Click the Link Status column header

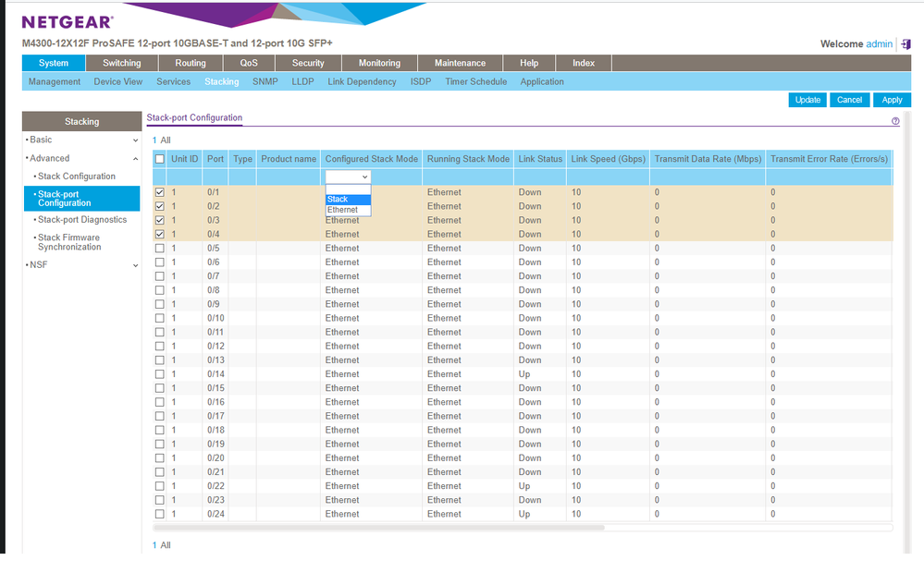[540, 159]
